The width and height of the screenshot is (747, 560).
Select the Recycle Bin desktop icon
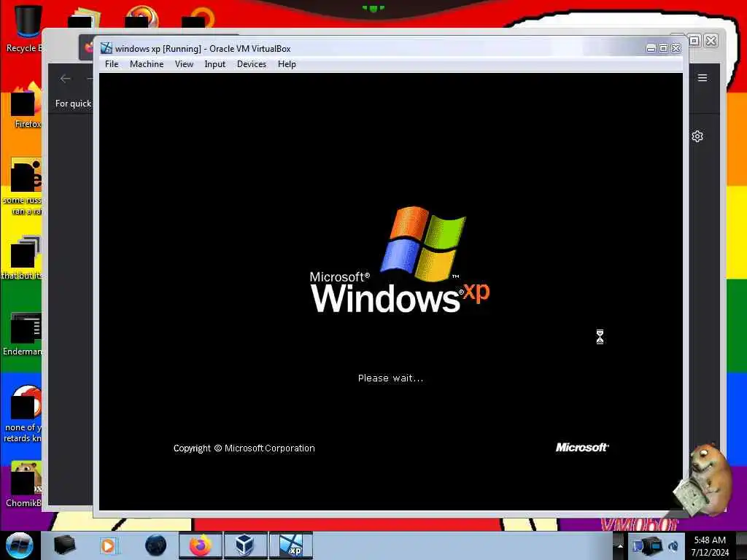[25, 28]
